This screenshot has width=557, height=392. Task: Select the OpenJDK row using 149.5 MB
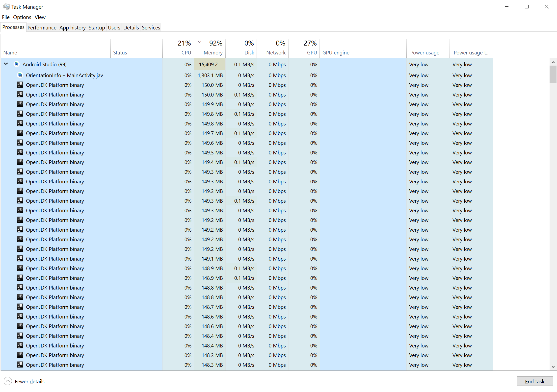click(x=247, y=152)
